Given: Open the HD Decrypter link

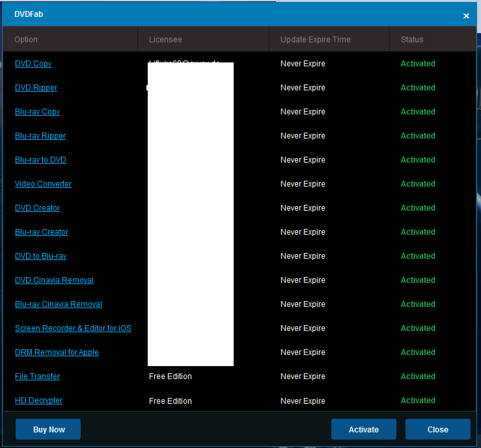Looking at the screenshot, I should 38,400.
